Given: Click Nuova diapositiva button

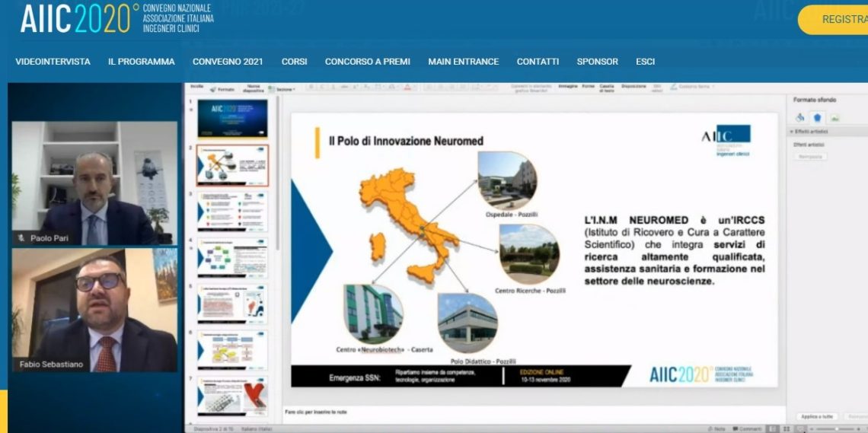Looking at the screenshot, I should click(253, 88).
